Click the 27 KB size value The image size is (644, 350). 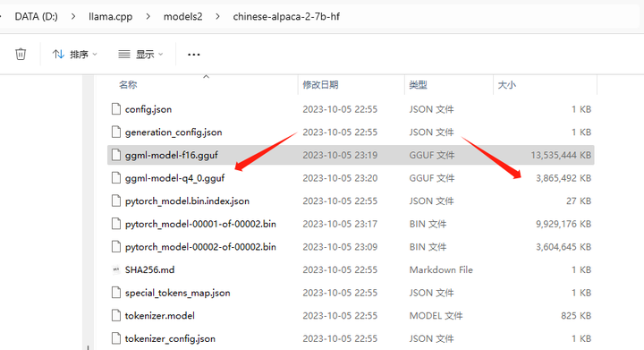579,201
